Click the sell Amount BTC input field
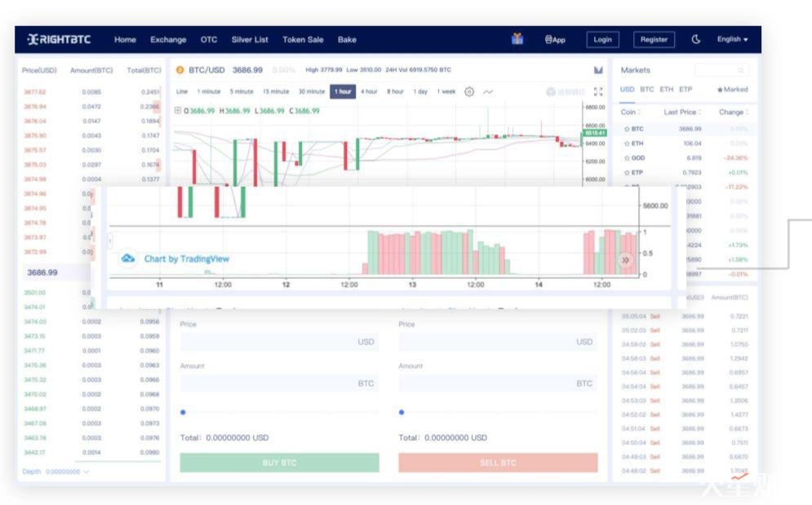This screenshot has width=812, height=505. [x=498, y=383]
